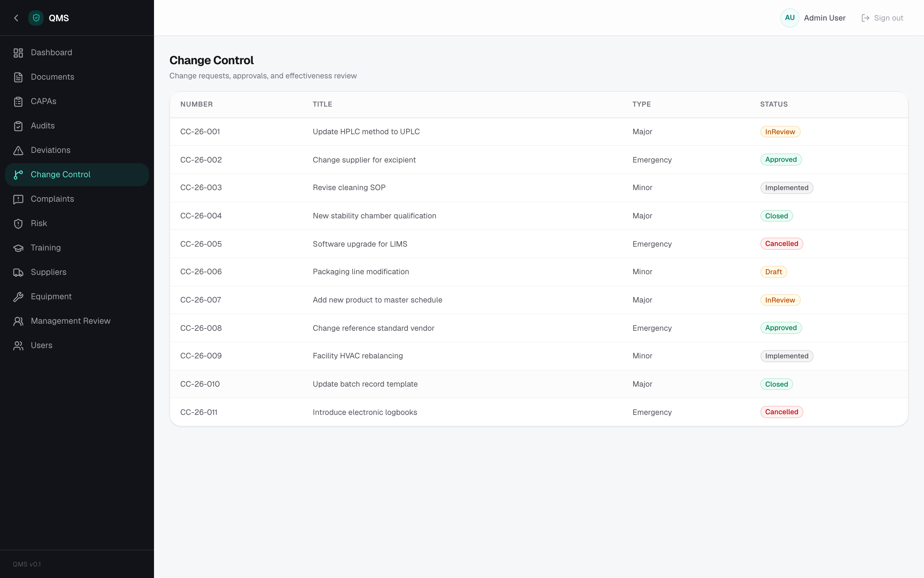The height and width of the screenshot is (578, 924).
Task: Click the Risk shield icon
Action: (18, 223)
